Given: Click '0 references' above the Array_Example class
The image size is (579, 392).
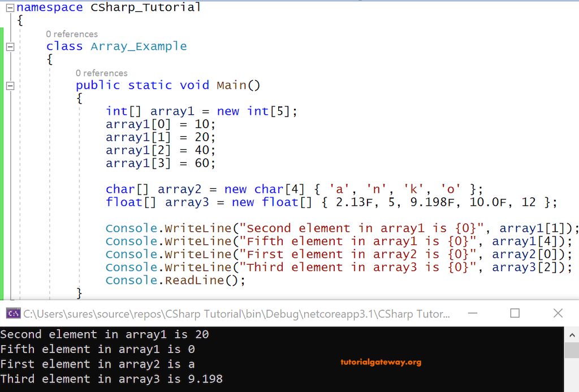Looking at the screenshot, I should pyautogui.click(x=72, y=34).
